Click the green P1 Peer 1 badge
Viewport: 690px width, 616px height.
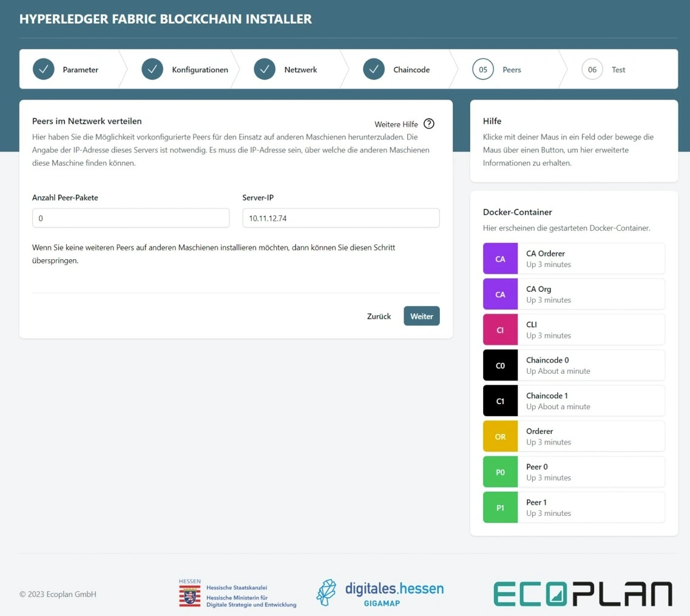pyautogui.click(x=500, y=507)
